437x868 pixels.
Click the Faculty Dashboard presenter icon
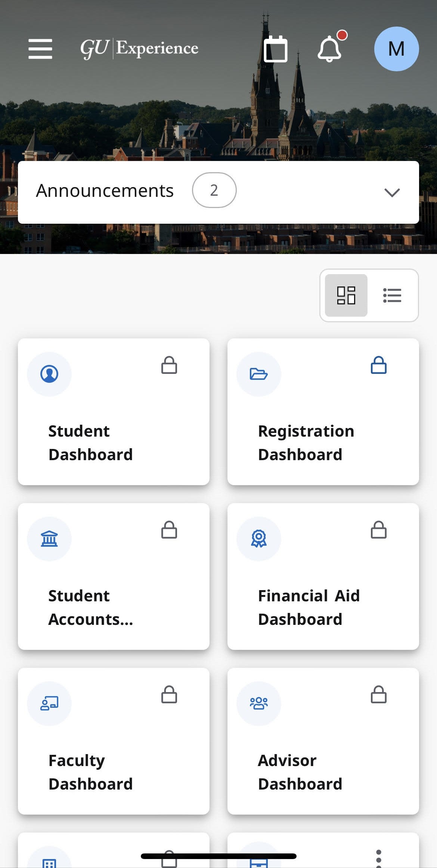point(49,703)
